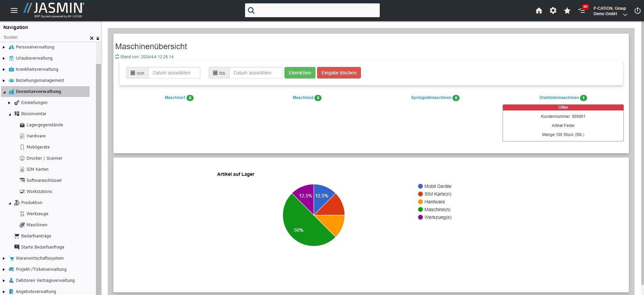The width and height of the screenshot is (644, 295).
Task: Click the home icon in header
Action: pyautogui.click(x=539, y=11)
